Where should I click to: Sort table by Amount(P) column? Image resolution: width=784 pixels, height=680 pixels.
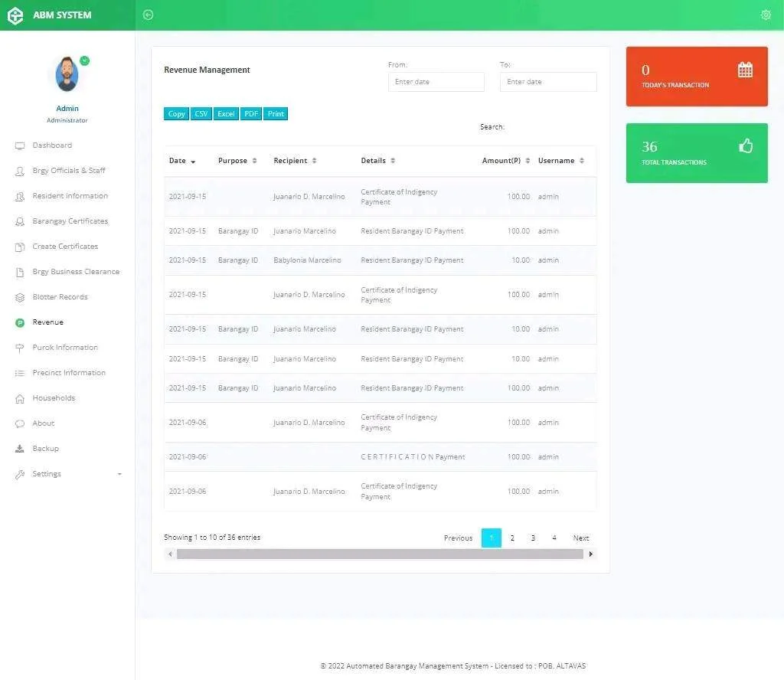point(505,161)
